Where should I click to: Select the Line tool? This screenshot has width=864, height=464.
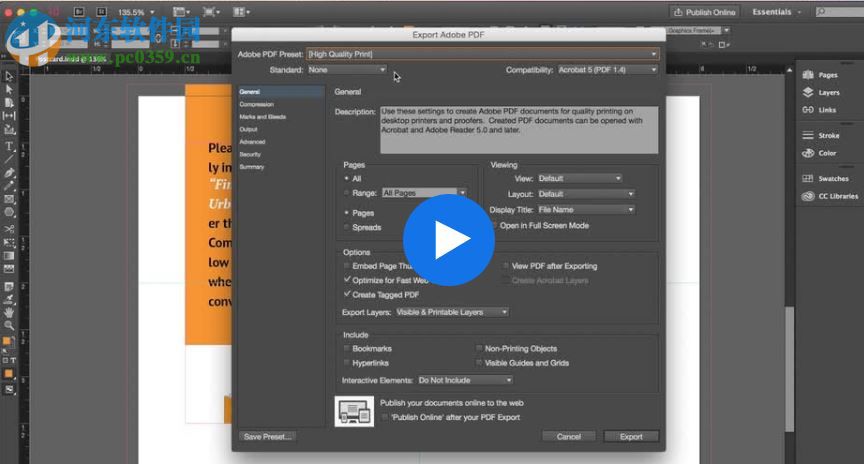click(9, 159)
